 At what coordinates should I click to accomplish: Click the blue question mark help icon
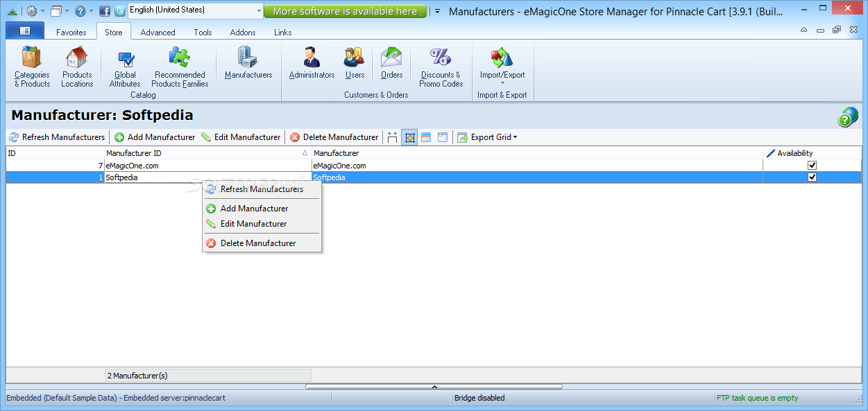(x=80, y=11)
